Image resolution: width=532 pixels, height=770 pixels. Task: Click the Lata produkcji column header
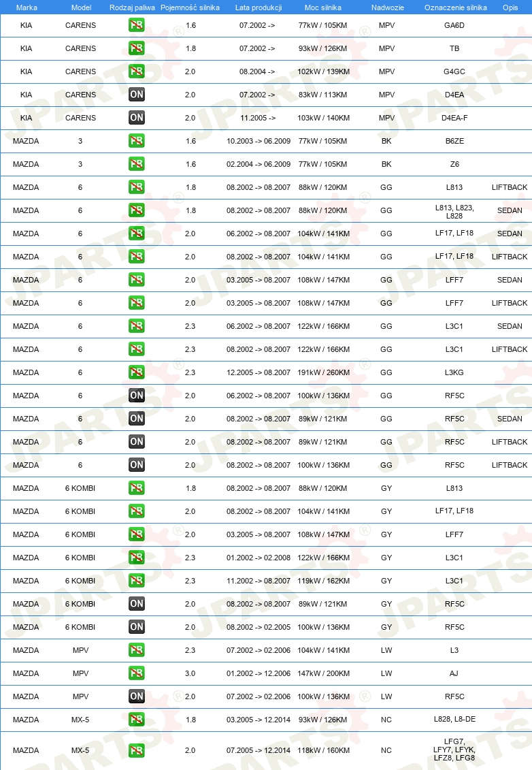coord(258,7)
